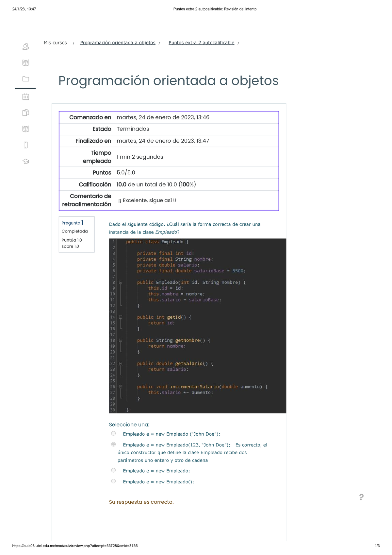Collapse the getId method fold marker

pyautogui.click(x=121, y=317)
